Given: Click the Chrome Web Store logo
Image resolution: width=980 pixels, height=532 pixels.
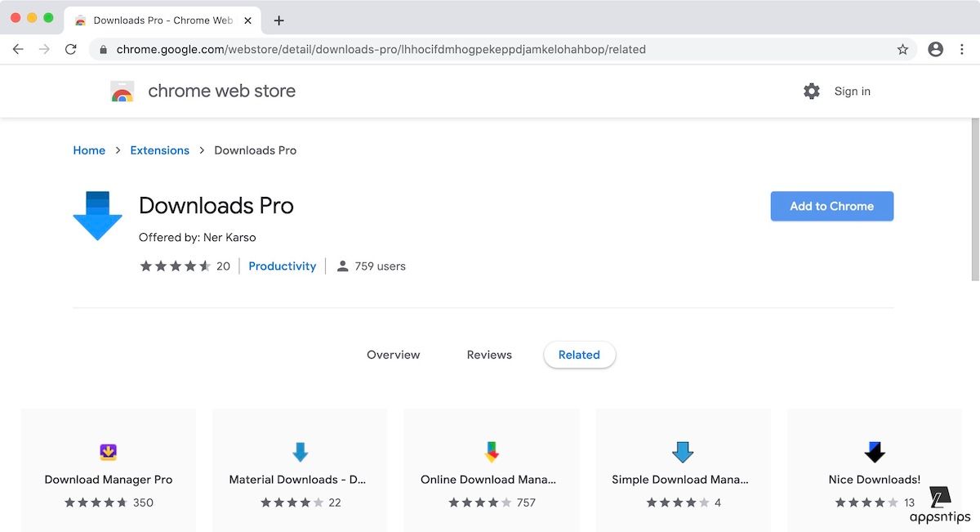Looking at the screenshot, I should 122,92.
